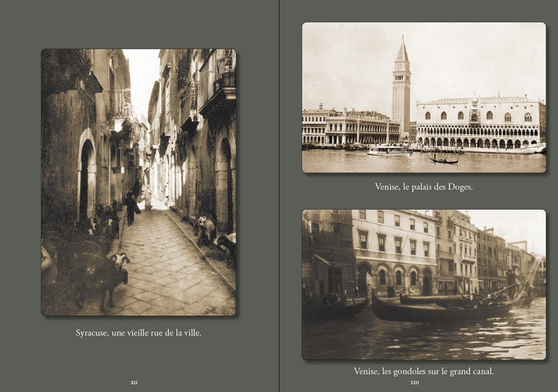Click the arched doorway on Syracuse street's left
The height and width of the screenshot is (392, 558).
(x=86, y=181)
